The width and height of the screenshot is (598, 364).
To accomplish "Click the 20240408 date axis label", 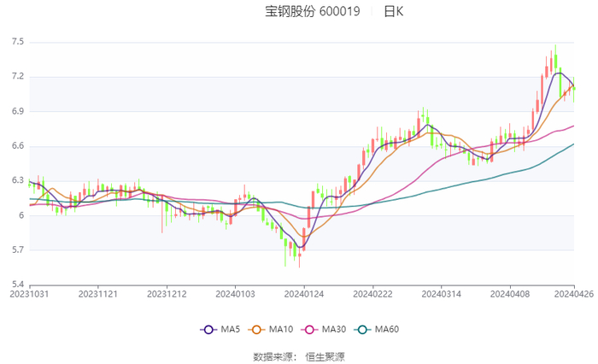I will pos(510,294).
